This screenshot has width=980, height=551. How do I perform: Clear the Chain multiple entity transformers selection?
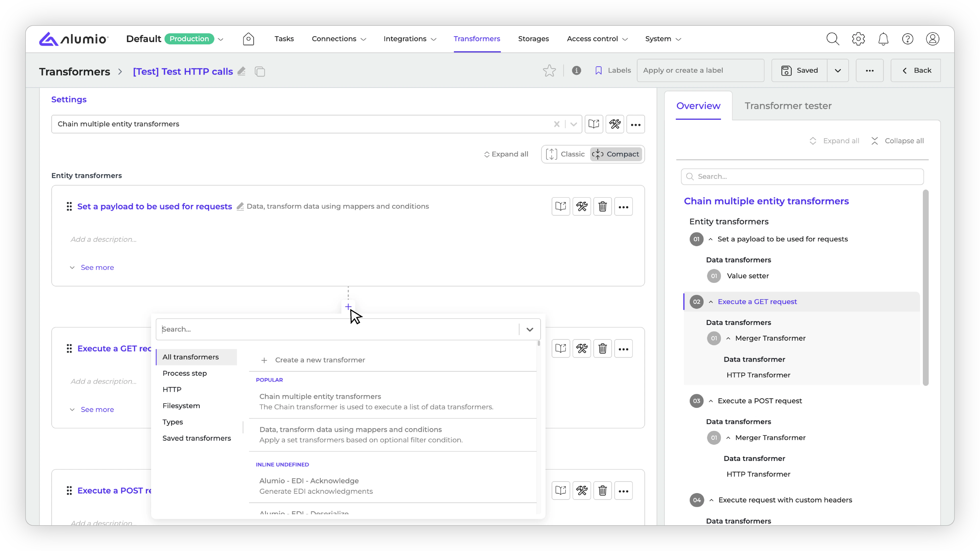coord(557,124)
